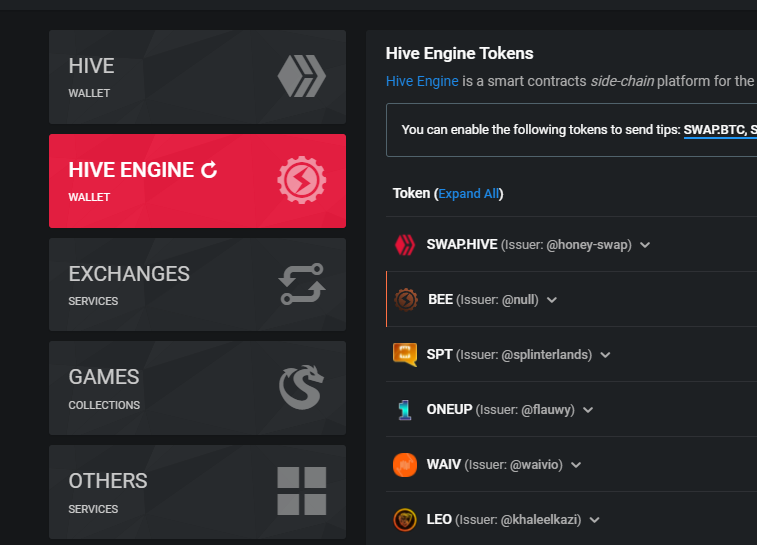Viewport: 757px width, 545px height.
Task: Click the WAIV orange token icon
Action: click(405, 465)
